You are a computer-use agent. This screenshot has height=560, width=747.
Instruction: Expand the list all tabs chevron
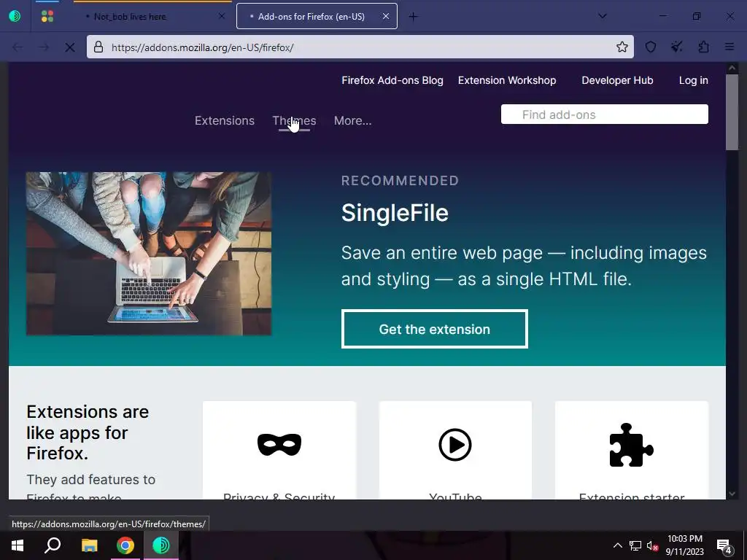coord(602,16)
